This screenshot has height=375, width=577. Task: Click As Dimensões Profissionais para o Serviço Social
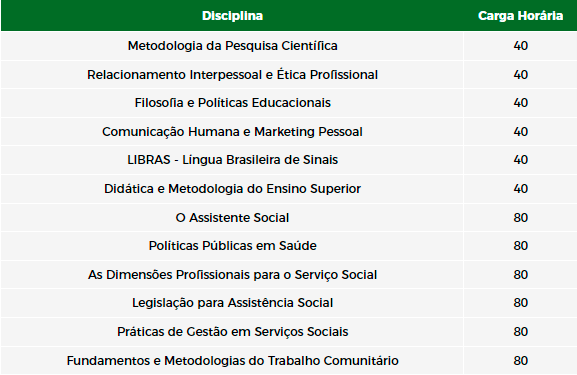pos(232,275)
